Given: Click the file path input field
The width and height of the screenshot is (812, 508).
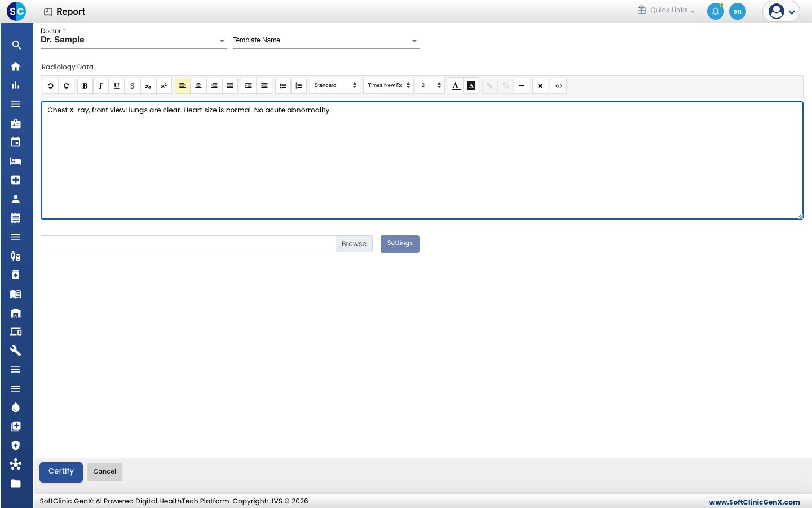Looking at the screenshot, I should pyautogui.click(x=188, y=244).
